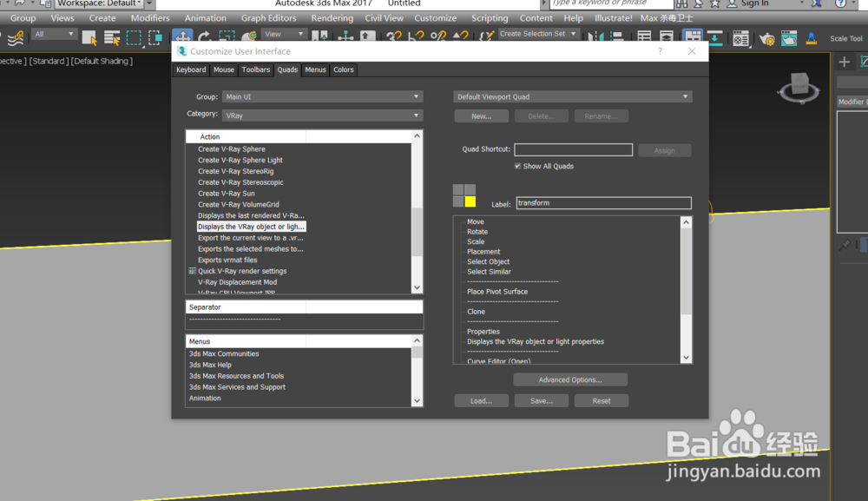
Task: Click the New... quad button
Action: pyautogui.click(x=481, y=116)
